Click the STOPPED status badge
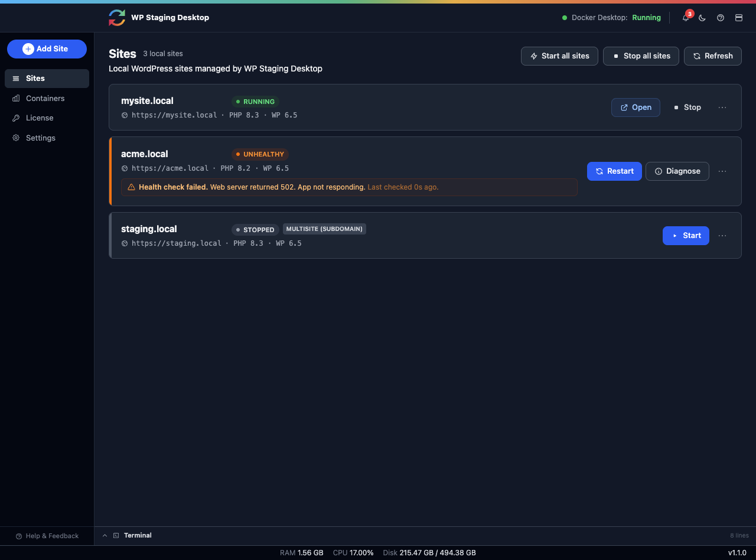The width and height of the screenshot is (756, 560). 255,229
